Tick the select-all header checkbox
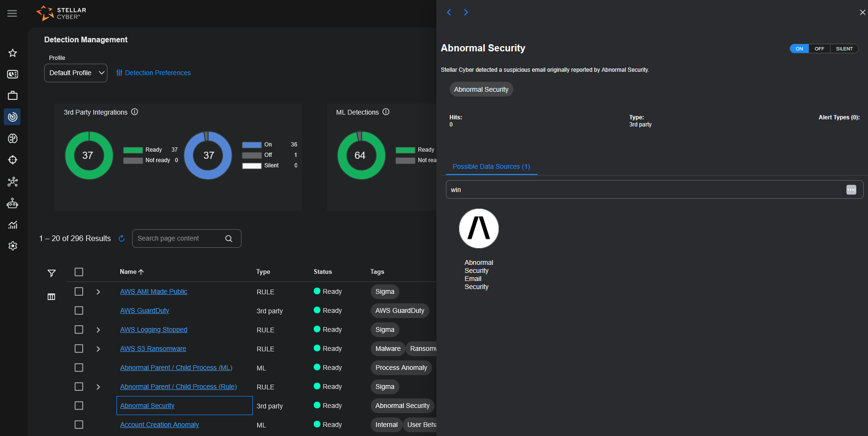This screenshot has height=436, width=868. coord(79,272)
